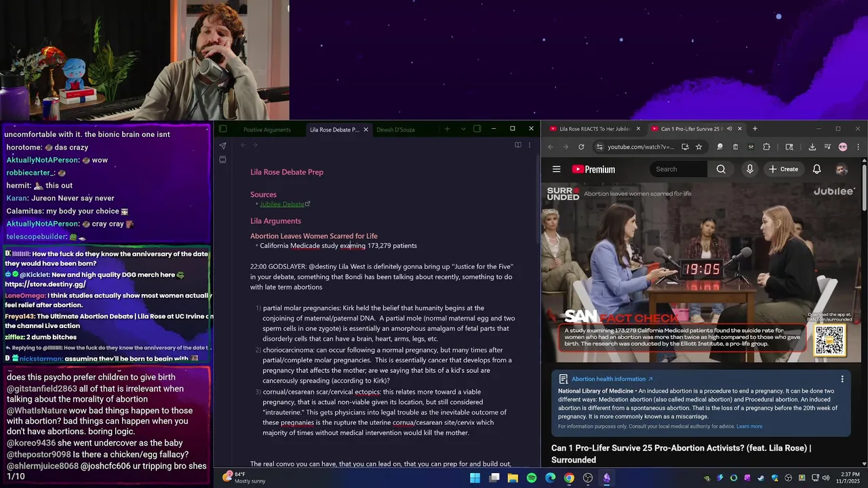This screenshot has width=868, height=488.
Task: Open Windows Start menu
Action: pyautogui.click(x=475, y=478)
